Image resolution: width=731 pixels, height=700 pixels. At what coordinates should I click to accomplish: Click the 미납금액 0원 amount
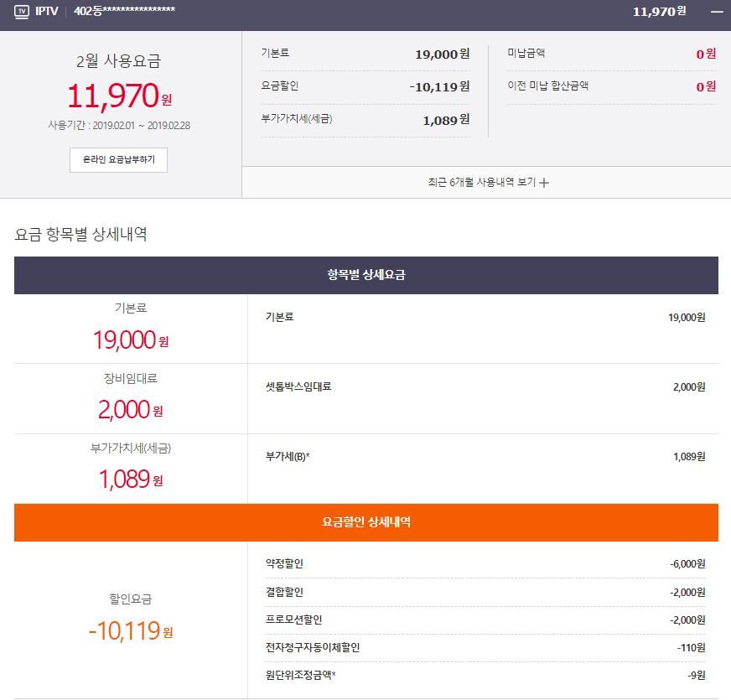pyautogui.click(x=705, y=54)
